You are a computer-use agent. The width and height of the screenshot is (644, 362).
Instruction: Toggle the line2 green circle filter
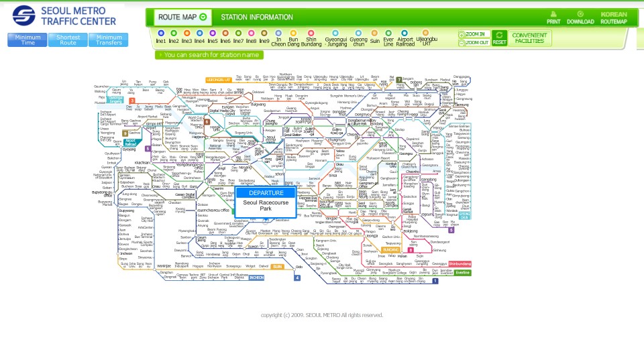(174, 34)
